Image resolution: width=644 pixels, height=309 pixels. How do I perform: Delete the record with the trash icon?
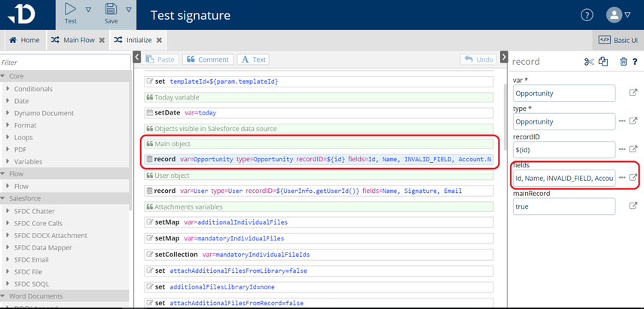(x=624, y=62)
